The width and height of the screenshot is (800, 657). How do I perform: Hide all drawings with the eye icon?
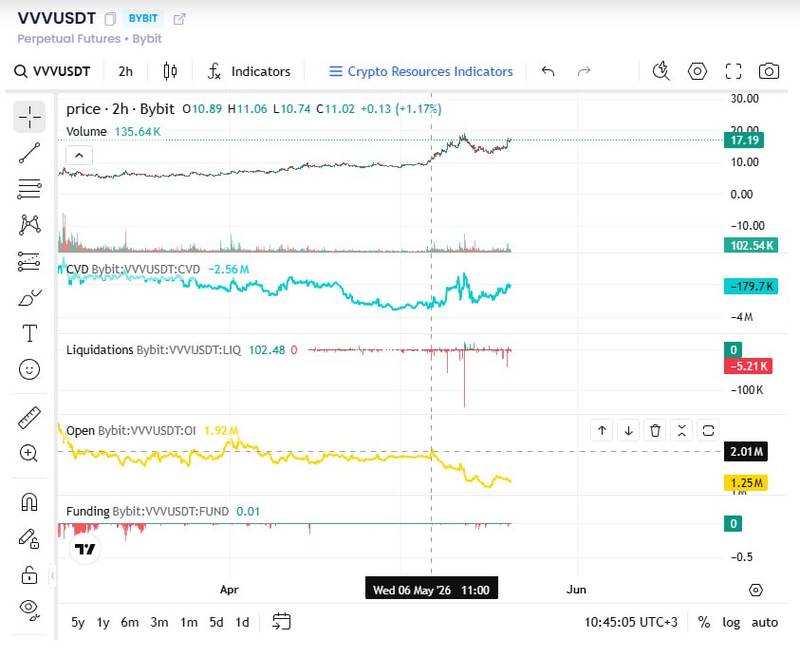pos(30,609)
